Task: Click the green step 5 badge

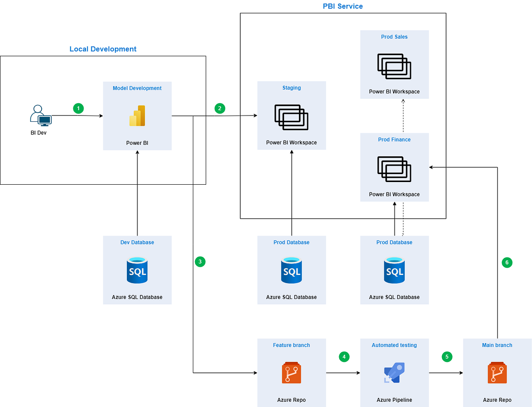Action: click(447, 357)
